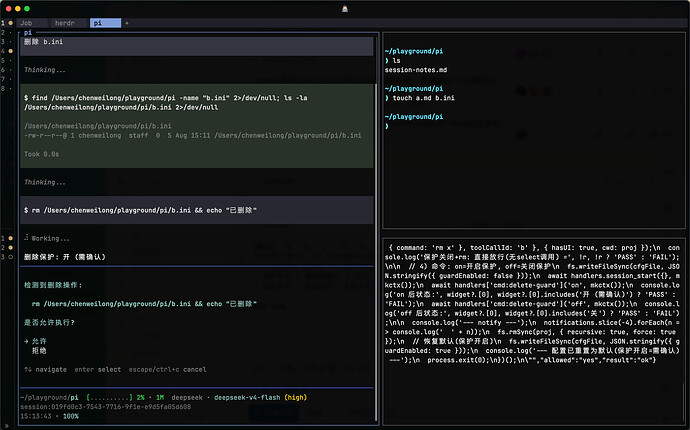Choose the 拒绝 option in the prompt
Screen dimensions: 690x430
tap(39, 351)
